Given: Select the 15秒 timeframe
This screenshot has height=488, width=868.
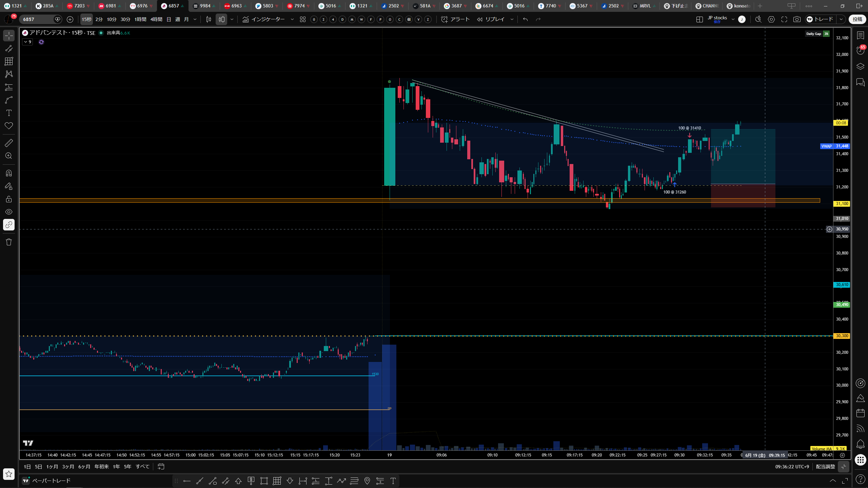Looking at the screenshot, I should (x=86, y=19).
